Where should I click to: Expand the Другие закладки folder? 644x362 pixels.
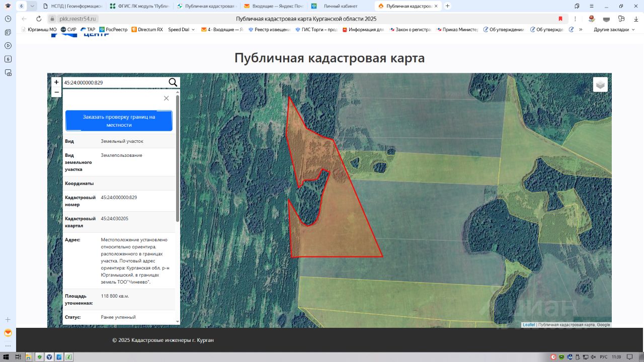[614, 30]
